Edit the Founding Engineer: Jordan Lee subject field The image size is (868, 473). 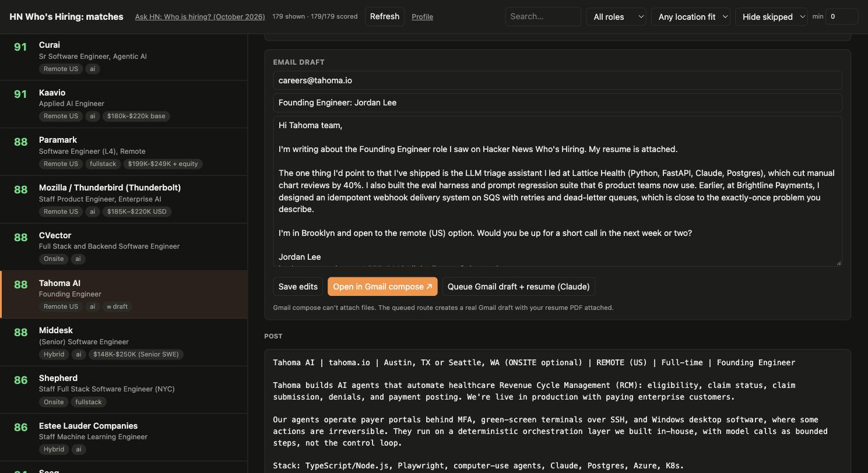(x=557, y=103)
